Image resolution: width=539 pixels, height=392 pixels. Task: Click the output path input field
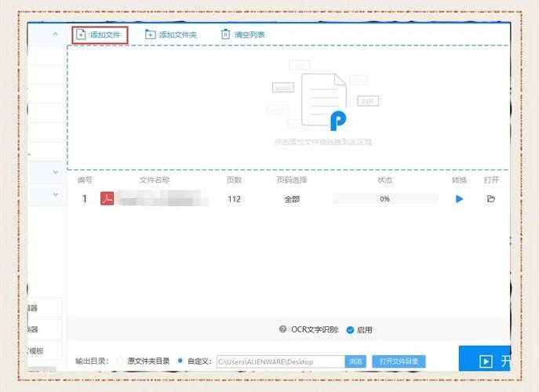280,361
